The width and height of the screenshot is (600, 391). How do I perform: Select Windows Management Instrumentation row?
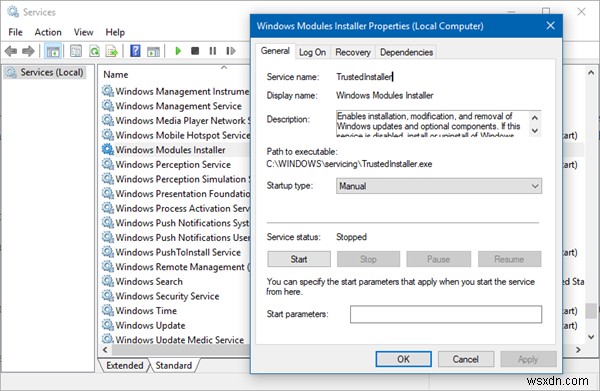click(175, 91)
